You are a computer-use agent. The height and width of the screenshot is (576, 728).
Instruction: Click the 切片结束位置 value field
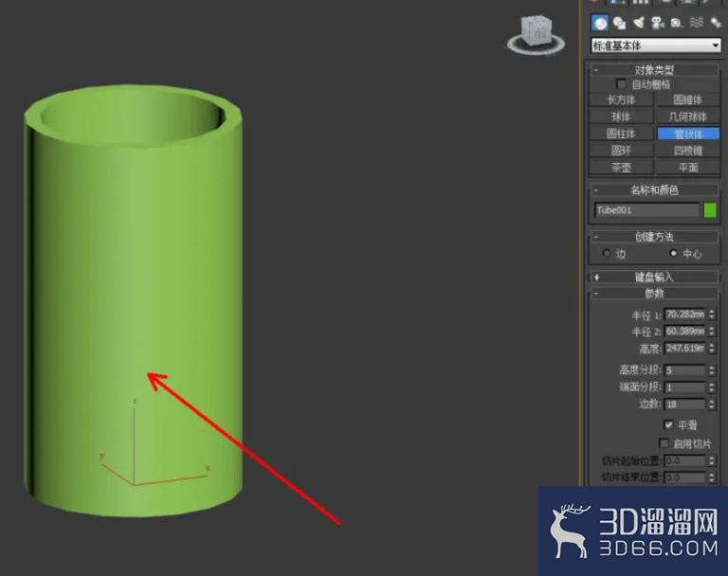[684, 477]
